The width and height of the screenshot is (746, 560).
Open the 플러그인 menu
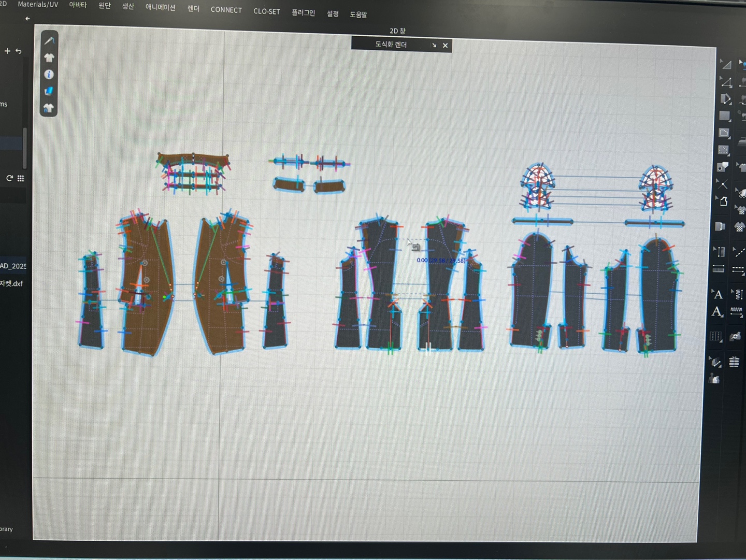[303, 12]
